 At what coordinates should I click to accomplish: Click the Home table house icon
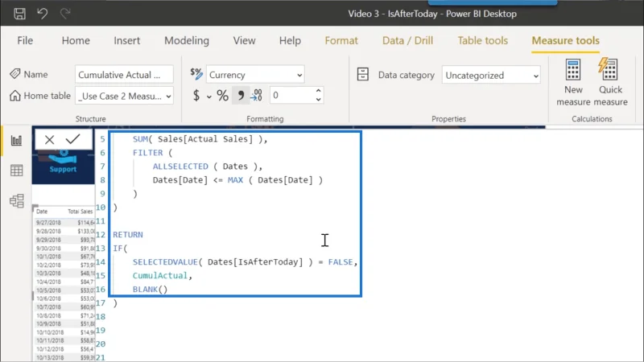tap(15, 95)
